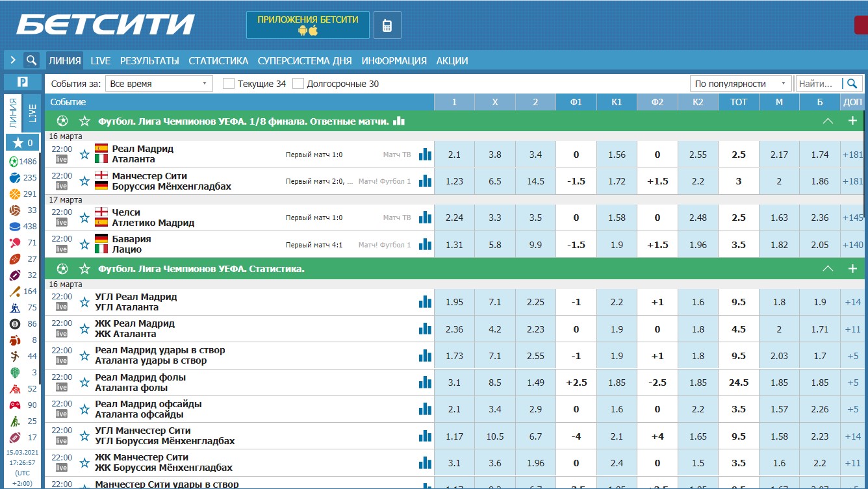The width and height of the screenshot is (868, 489).
Task: Star the Лига Чемпионов Статистика section
Action: (x=84, y=268)
